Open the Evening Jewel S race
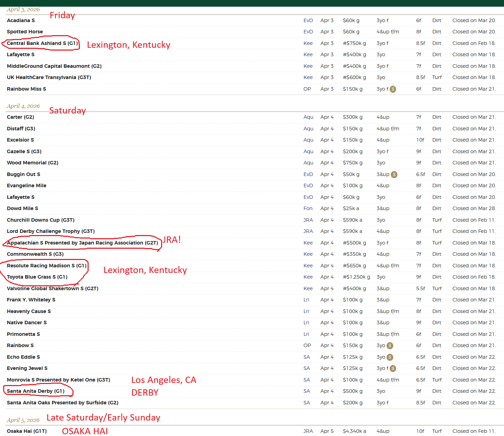Screen dimensions: 504x436 click(27, 368)
